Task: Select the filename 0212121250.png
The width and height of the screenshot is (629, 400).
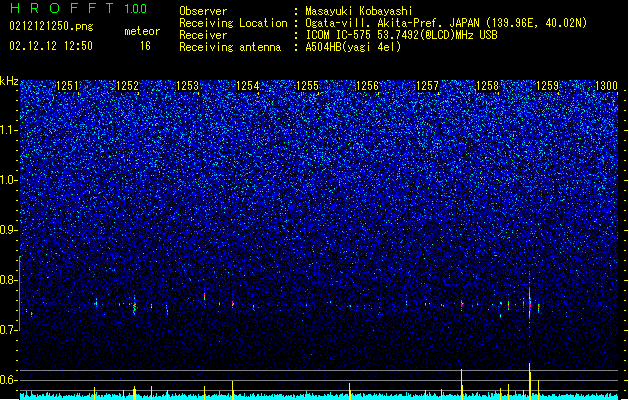Action: pyautogui.click(x=51, y=26)
